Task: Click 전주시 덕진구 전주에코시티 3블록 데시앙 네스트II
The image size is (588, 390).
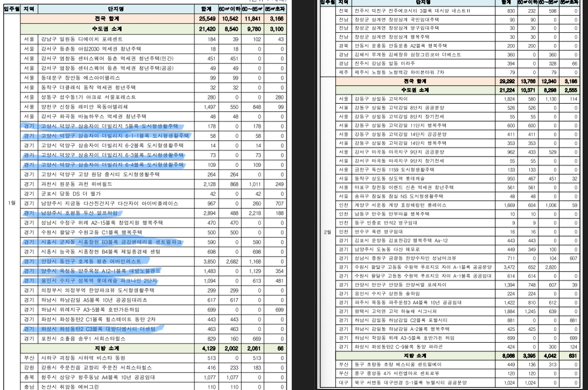Action: coord(412,11)
